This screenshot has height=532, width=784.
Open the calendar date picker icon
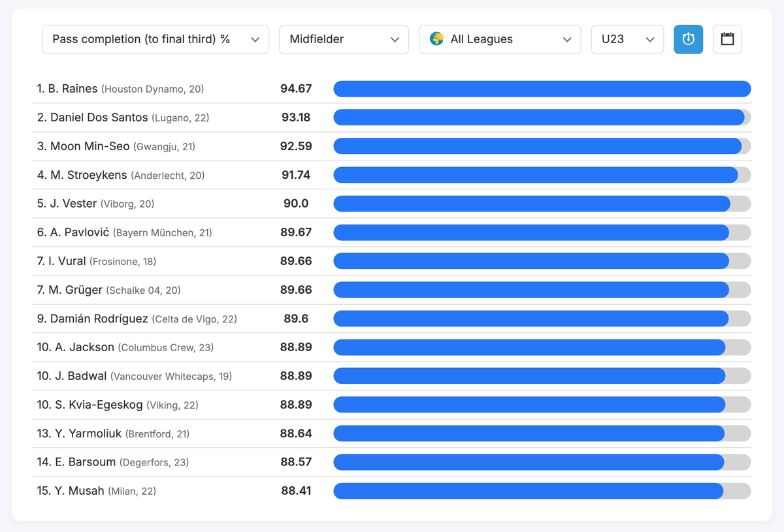[727, 39]
